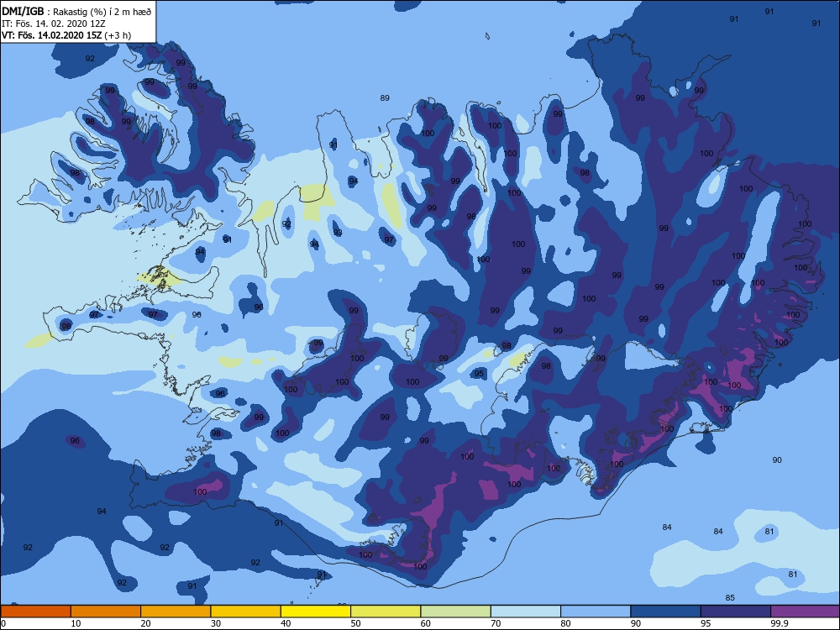840x630 pixels.
Task: Click the '10' legend tick label
Action: coord(76,623)
